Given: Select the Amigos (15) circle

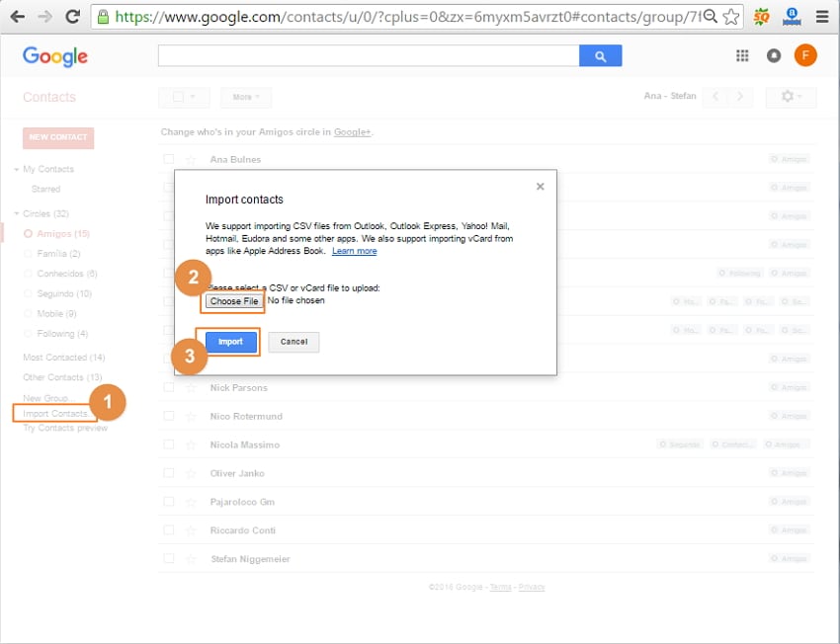Looking at the screenshot, I should (62, 233).
